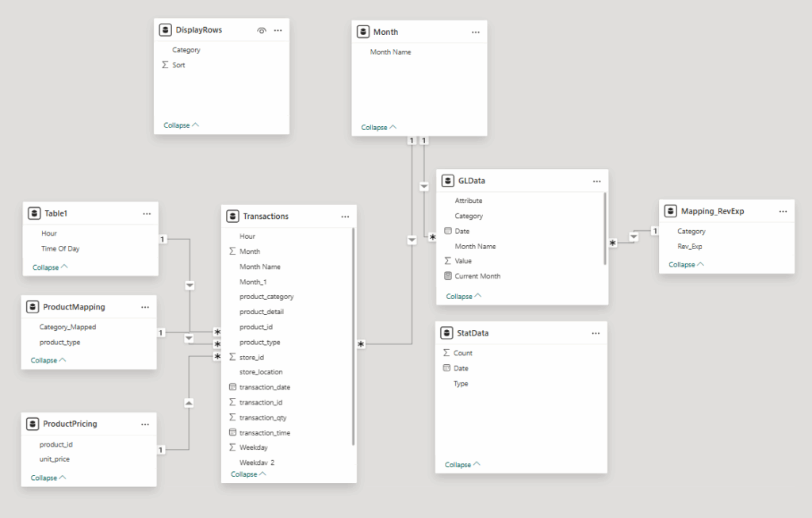Click the table icon on the DisplayRows header

pos(165,29)
